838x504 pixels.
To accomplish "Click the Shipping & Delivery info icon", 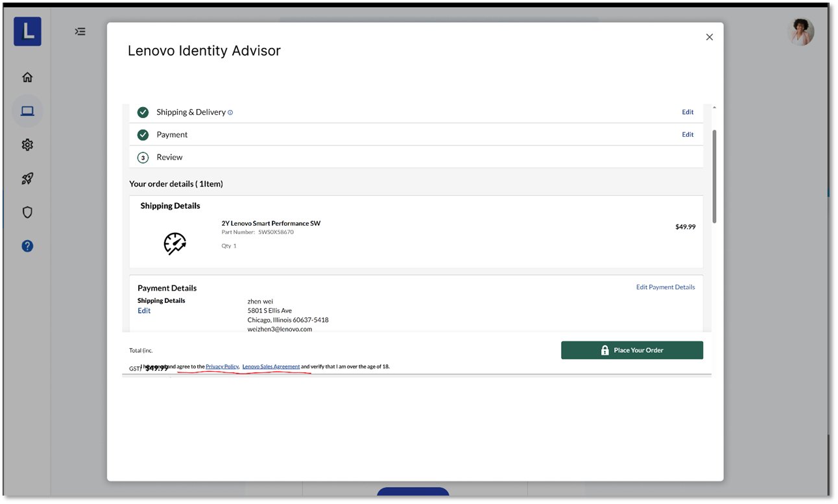I will (230, 112).
